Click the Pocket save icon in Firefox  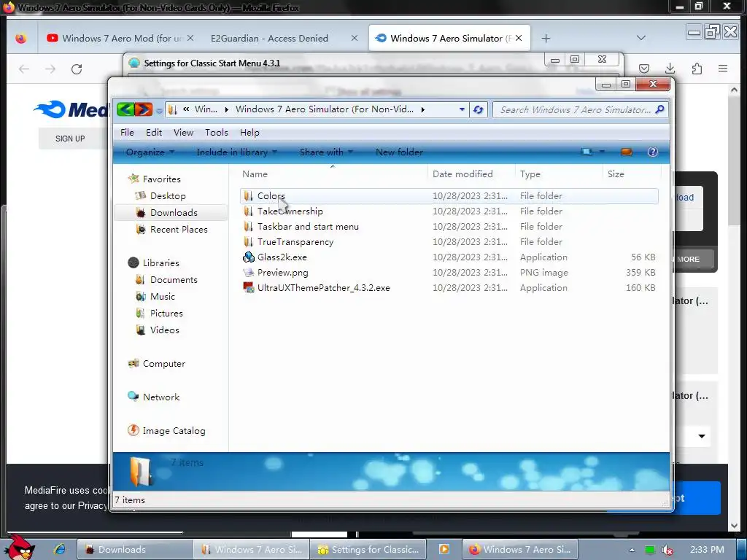644,69
